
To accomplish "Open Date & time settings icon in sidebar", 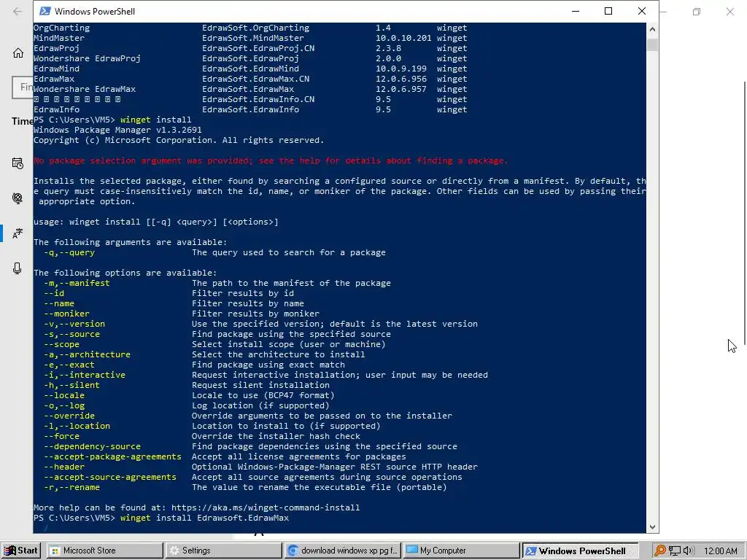I will click(18, 163).
